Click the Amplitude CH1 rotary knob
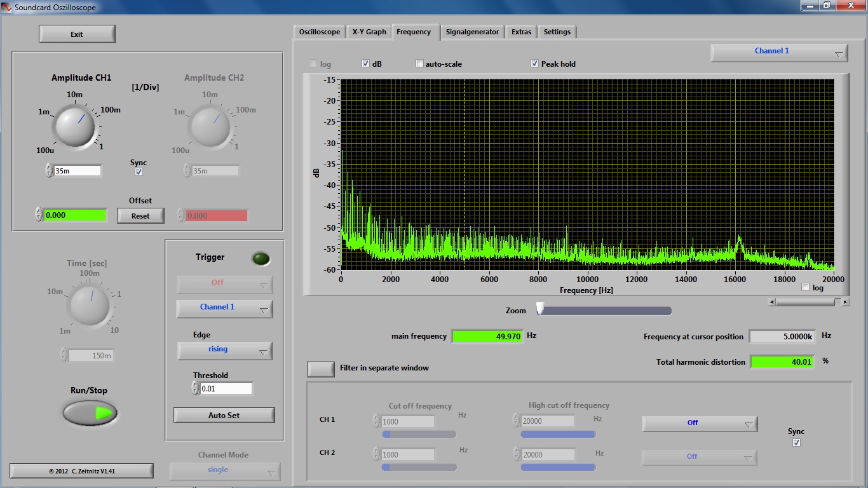The height and width of the screenshot is (488, 868). coord(74,125)
